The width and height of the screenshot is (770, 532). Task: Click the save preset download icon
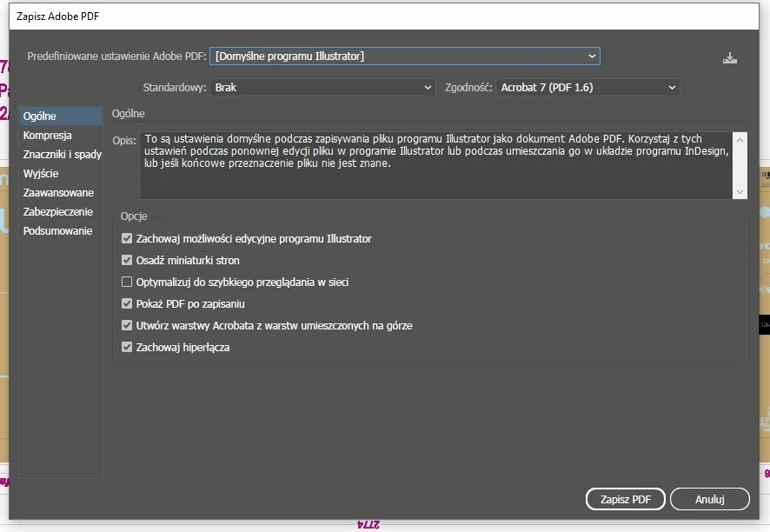(x=730, y=58)
